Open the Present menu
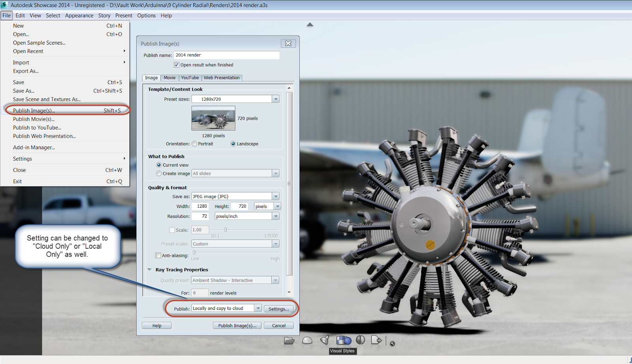Screen dimensions: 632x364 (124, 15)
